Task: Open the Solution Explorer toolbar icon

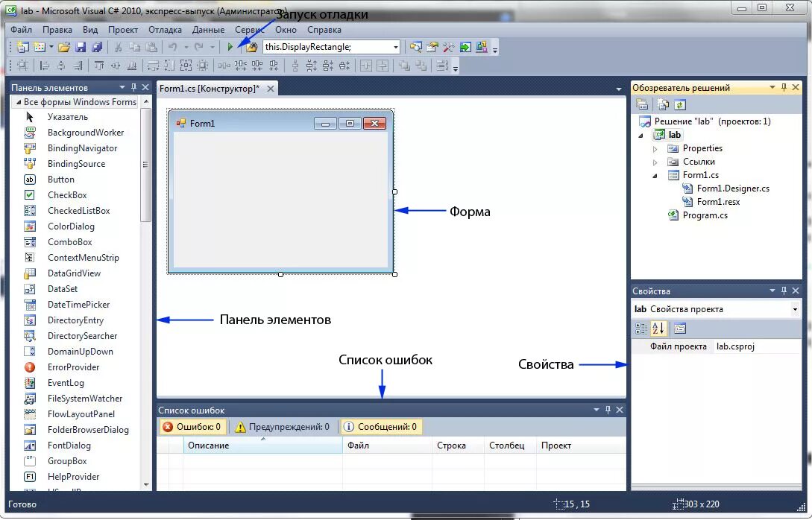Action: point(415,47)
